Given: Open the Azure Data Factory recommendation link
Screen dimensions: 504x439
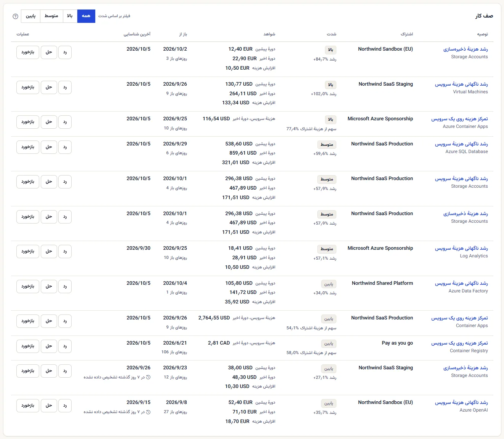Looking at the screenshot, I should click(x=461, y=283).
